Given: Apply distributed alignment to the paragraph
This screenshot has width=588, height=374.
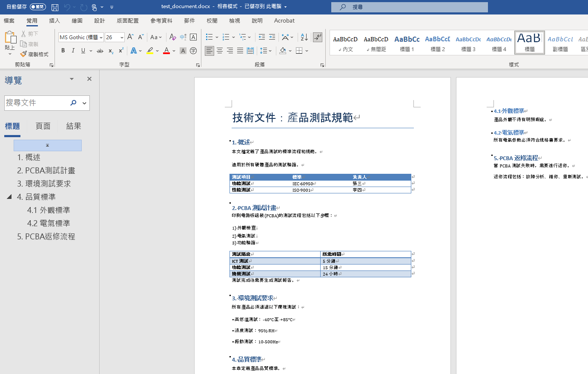Looking at the screenshot, I should (x=250, y=51).
